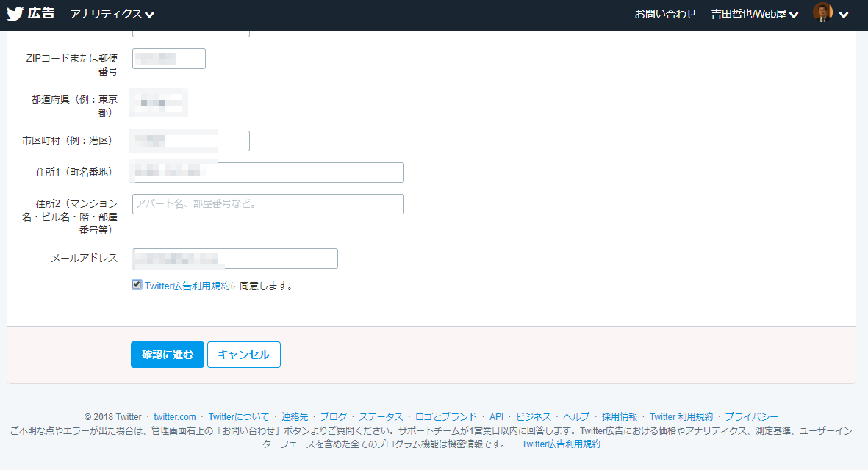Click the 住所1 street address field
Image resolution: width=868 pixels, height=470 pixels.
268,173
